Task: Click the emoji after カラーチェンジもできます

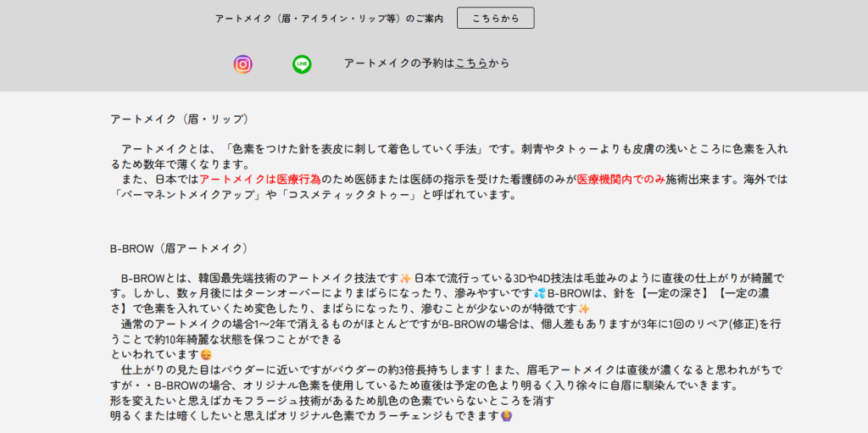Action: pyautogui.click(x=508, y=416)
